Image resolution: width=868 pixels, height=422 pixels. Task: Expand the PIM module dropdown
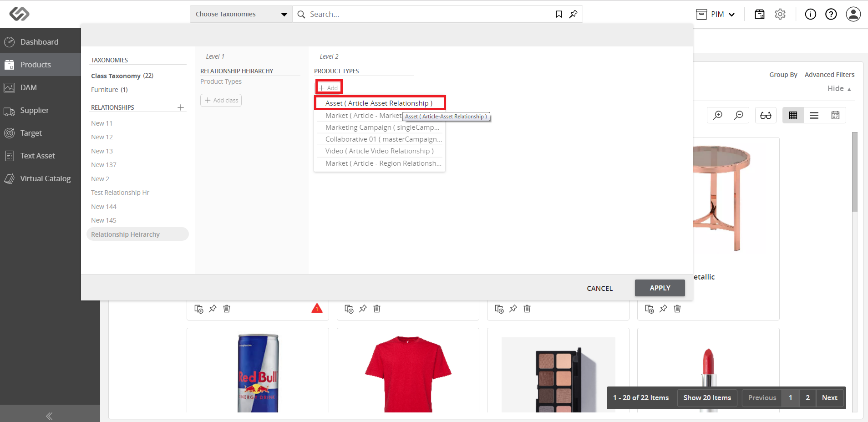[716, 14]
